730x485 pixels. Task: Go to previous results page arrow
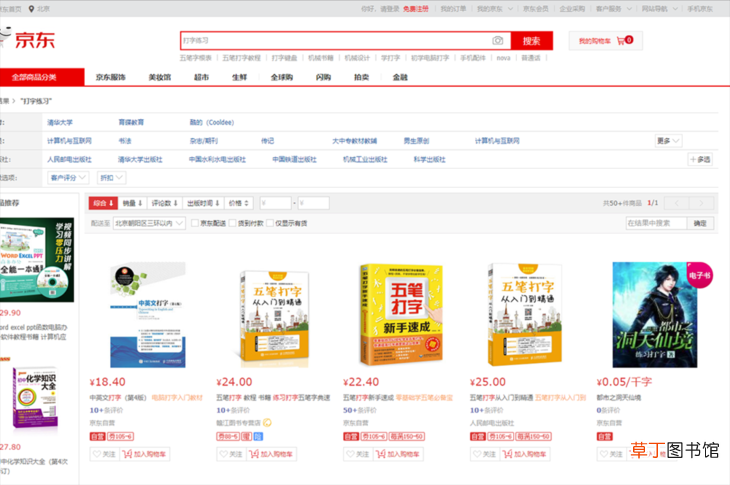point(676,203)
